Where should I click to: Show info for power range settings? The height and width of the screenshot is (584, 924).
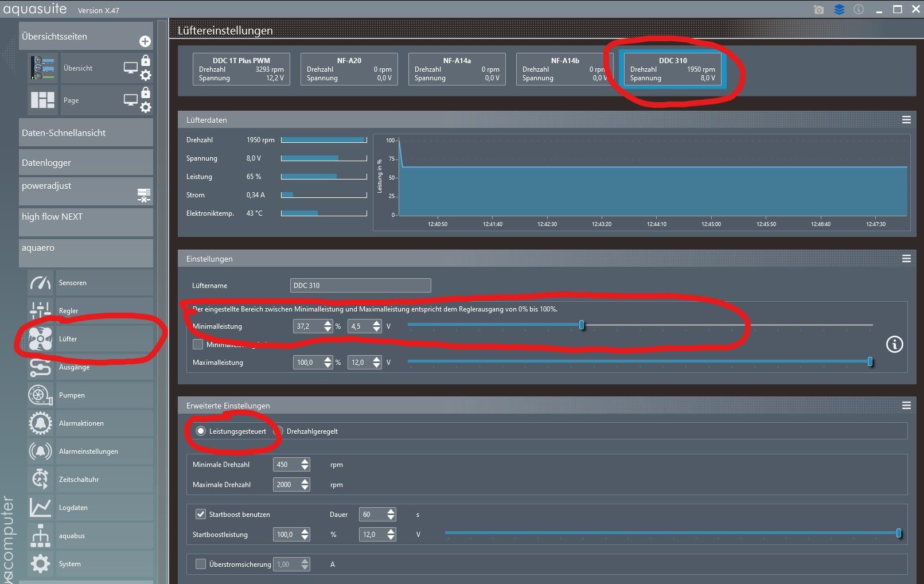895,344
